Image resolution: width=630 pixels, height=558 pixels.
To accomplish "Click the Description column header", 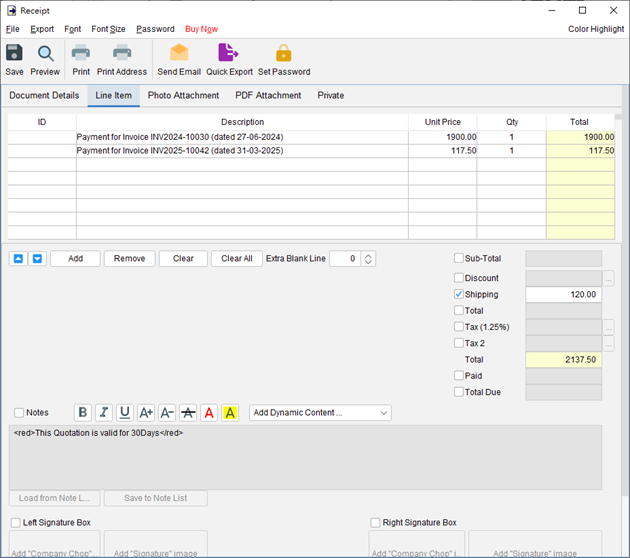I will click(x=242, y=122).
